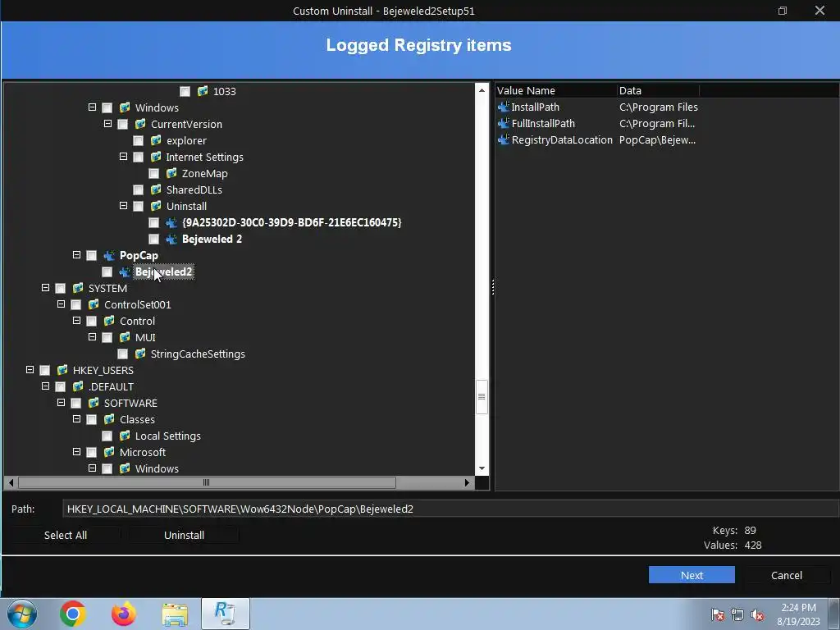Click the SYSTEM key icon
The height and width of the screenshot is (630, 840).
tap(78, 288)
